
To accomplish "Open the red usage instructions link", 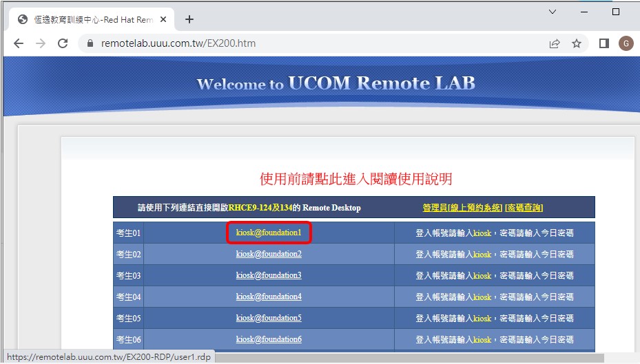I will click(356, 178).
